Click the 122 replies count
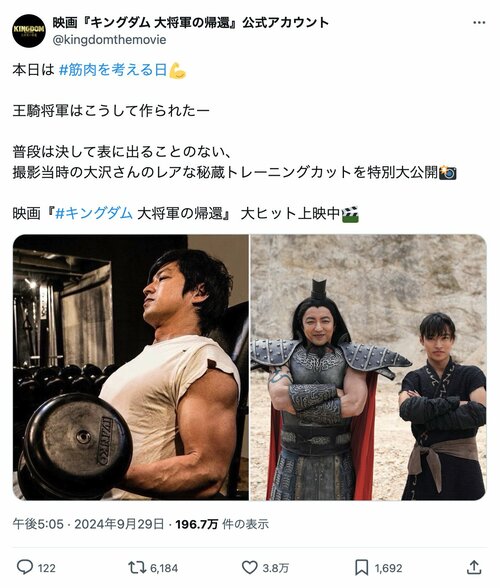500x588 pixels. pyautogui.click(x=47, y=568)
